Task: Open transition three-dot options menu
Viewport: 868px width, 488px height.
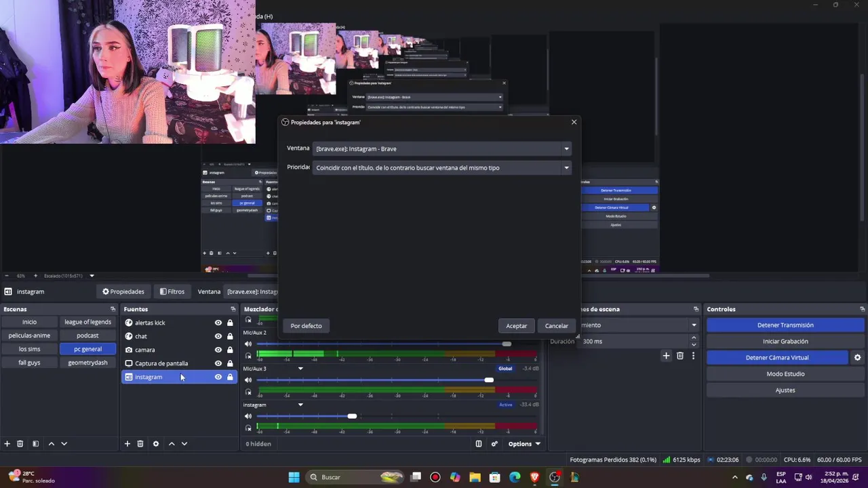Action: pyautogui.click(x=693, y=356)
